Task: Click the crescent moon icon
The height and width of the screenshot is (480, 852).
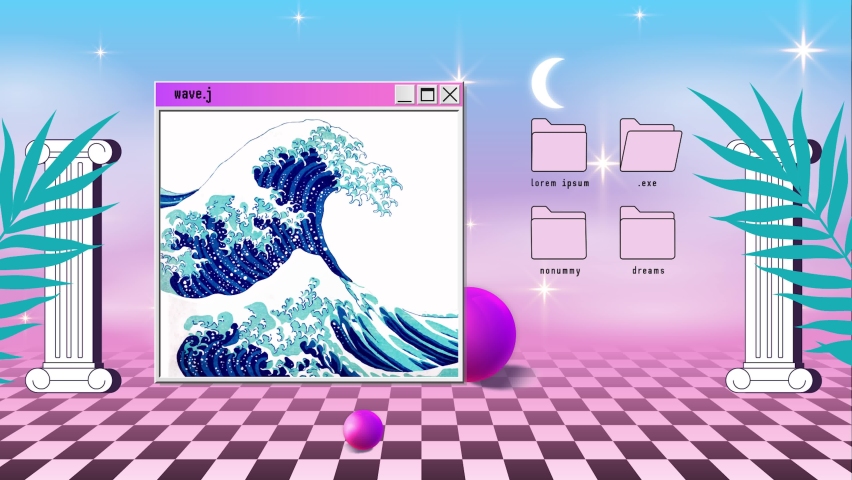Action: coord(546,82)
